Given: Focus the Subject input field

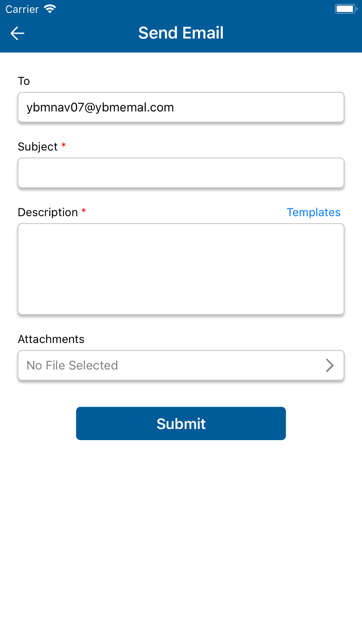Looking at the screenshot, I should (181, 173).
